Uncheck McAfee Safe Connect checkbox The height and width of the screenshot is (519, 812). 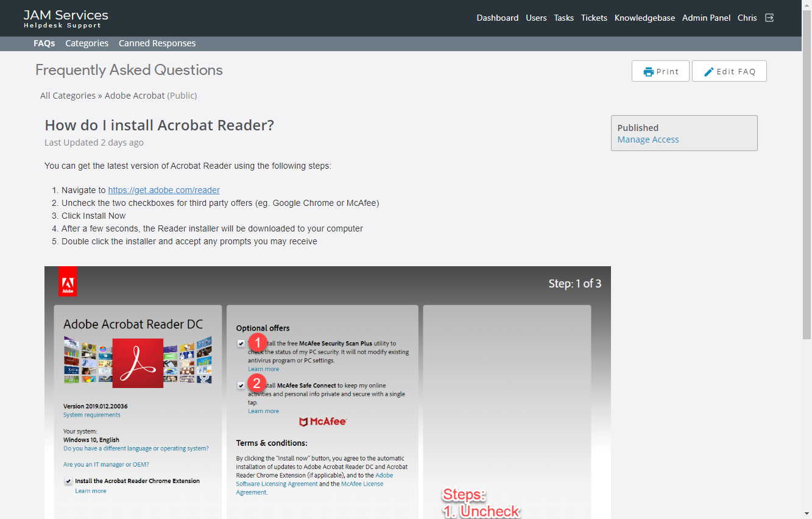(241, 386)
